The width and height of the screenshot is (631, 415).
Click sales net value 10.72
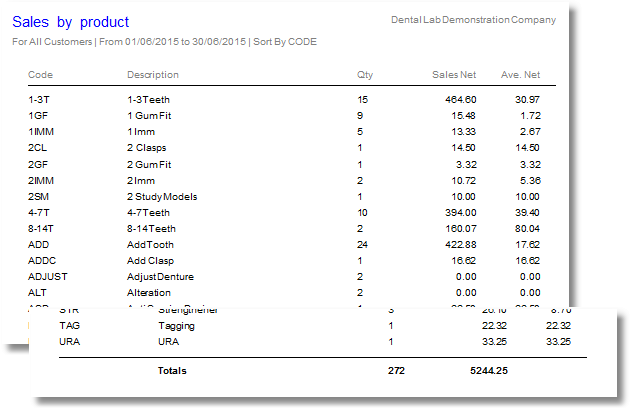click(463, 181)
